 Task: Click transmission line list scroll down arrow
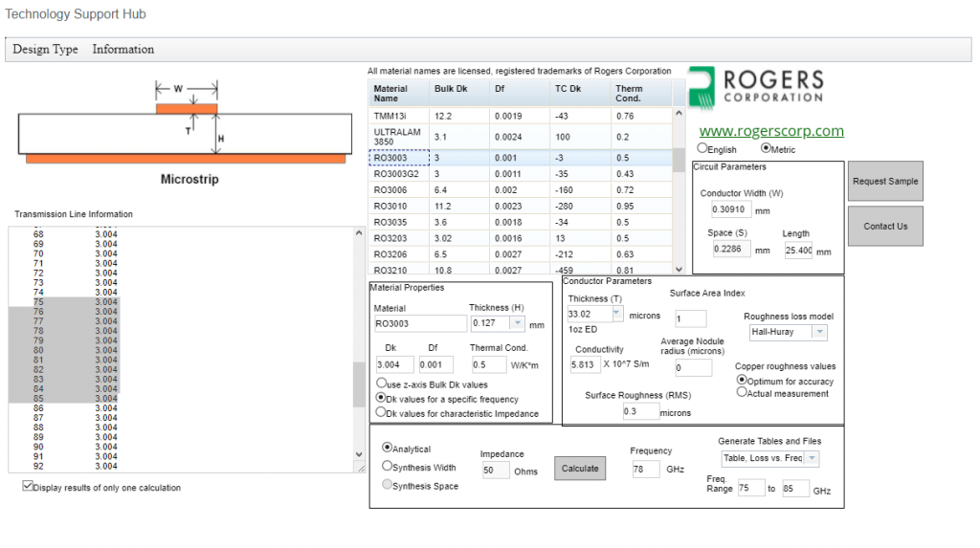pyautogui.click(x=359, y=454)
